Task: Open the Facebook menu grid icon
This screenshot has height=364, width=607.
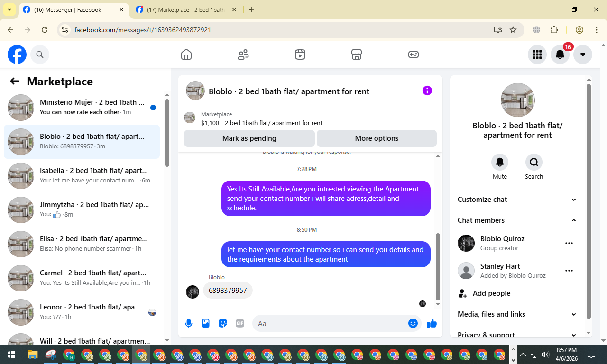Action: [x=537, y=55]
